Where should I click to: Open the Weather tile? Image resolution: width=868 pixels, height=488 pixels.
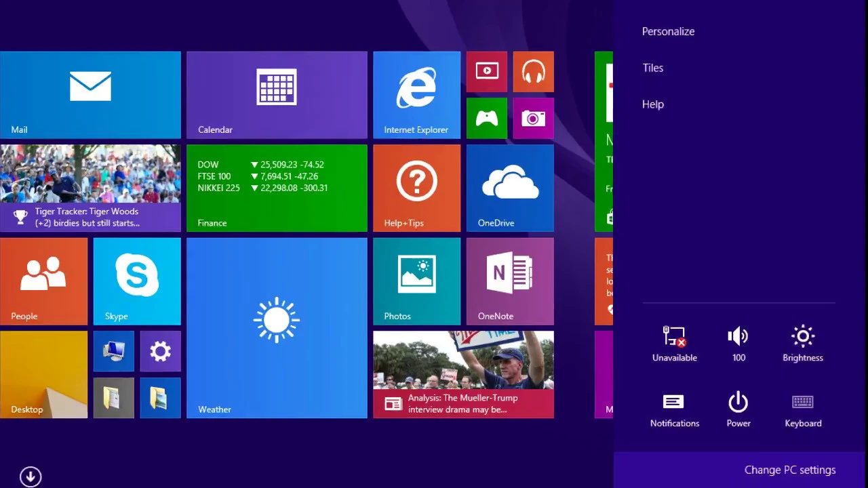tap(277, 328)
